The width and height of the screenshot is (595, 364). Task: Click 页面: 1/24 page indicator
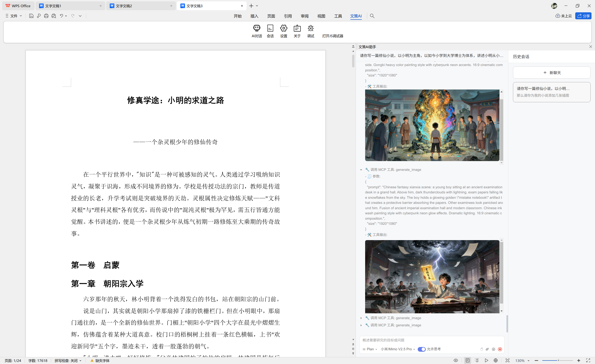(x=13, y=361)
